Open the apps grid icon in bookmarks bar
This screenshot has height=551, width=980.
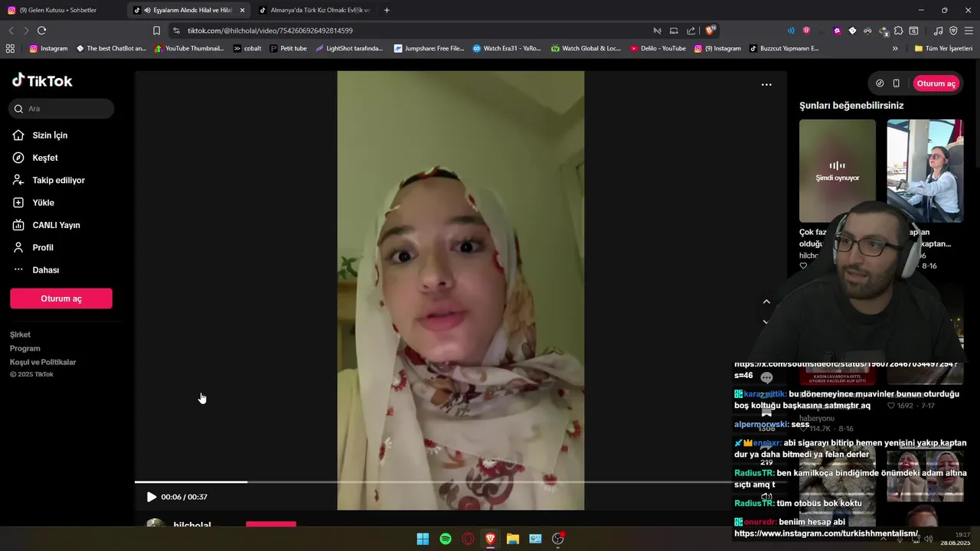[x=10, y=48]
